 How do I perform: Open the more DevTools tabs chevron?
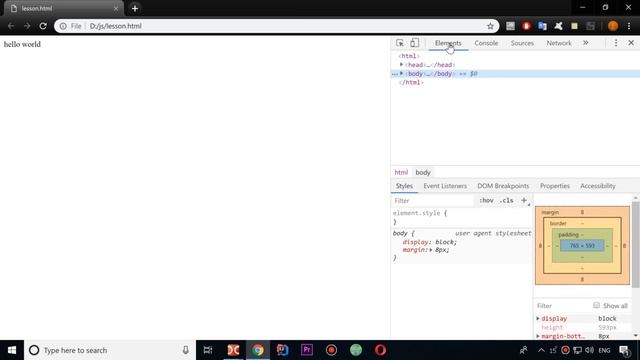tap(586, 43)
